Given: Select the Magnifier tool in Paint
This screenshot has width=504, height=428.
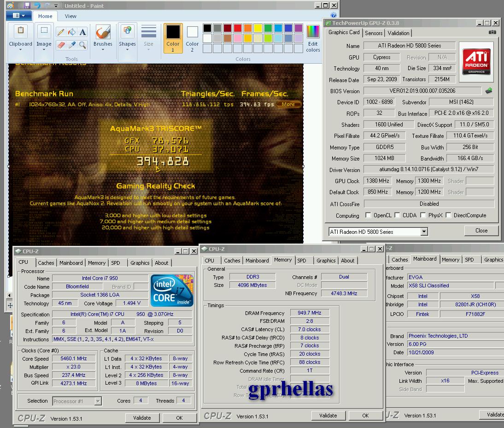Looking at the screenshot, I should (82, 45).
